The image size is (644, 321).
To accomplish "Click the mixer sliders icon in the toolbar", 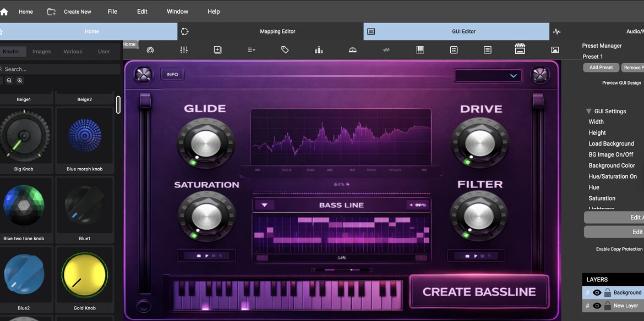I will 184,50.
